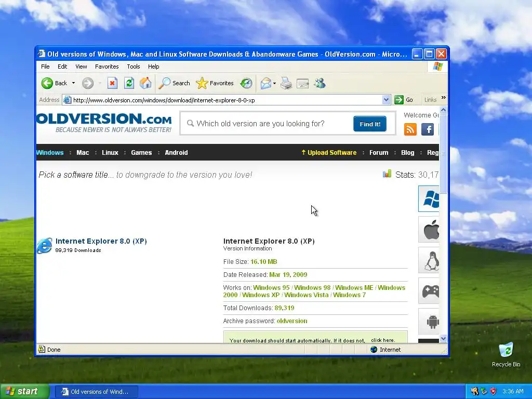Choose the Apple logo platform icon
Image resolution: width=532 pixels, height=399 pixels.
(429, 230)
